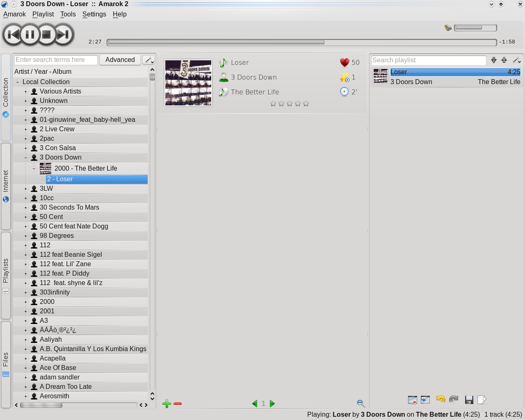Collapse the Local Collection node
The image size is (525, 420).
click(x=17, y=82)
